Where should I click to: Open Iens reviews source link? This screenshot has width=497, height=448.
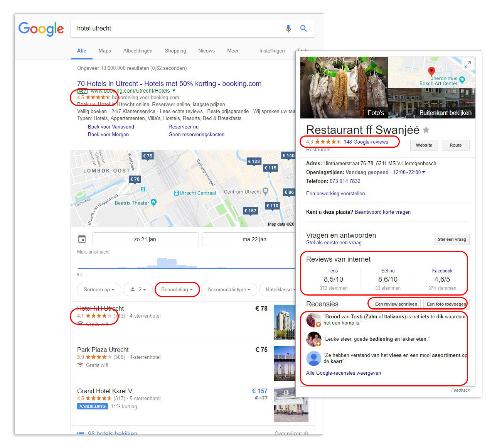(x=334, y=271)
